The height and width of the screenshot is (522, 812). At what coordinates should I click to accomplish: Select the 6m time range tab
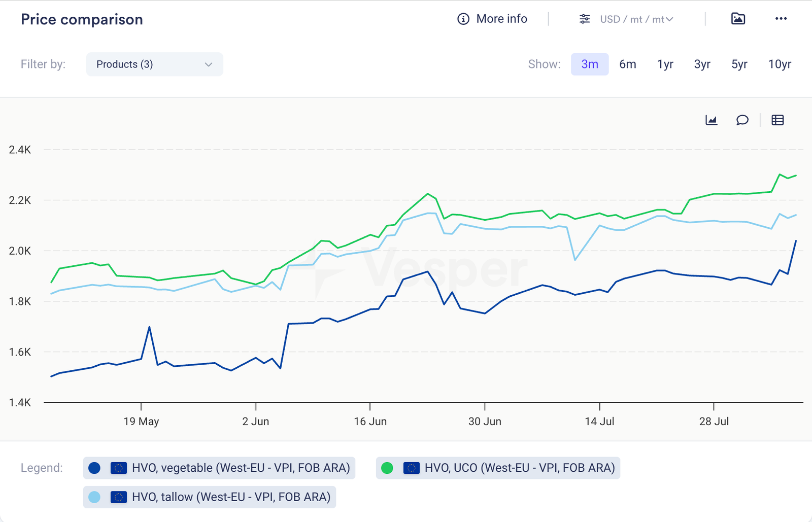point(627,64)
